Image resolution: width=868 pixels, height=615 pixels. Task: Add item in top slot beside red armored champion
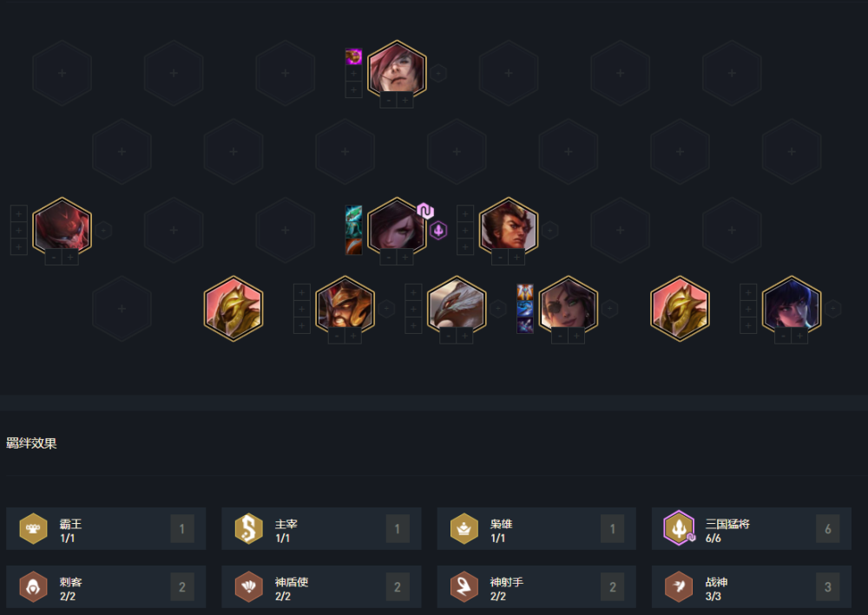[x=19, y=213]
